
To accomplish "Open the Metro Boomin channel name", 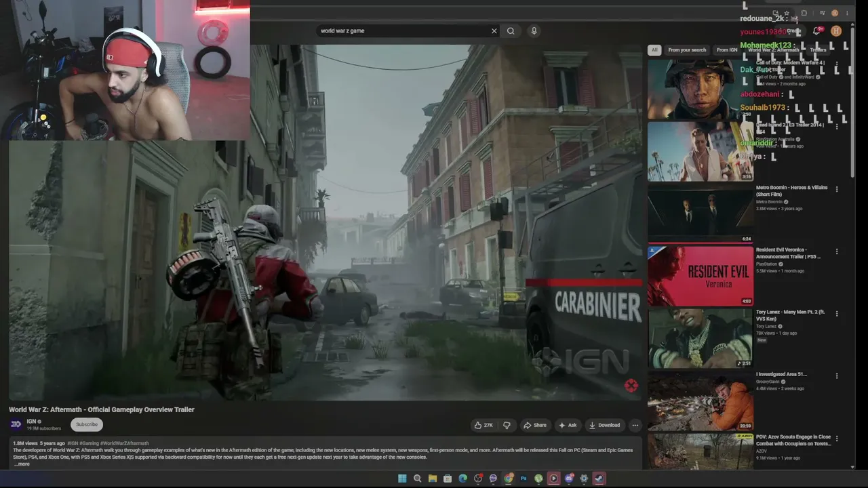I will pyautogui.click(x=770, y=202).
